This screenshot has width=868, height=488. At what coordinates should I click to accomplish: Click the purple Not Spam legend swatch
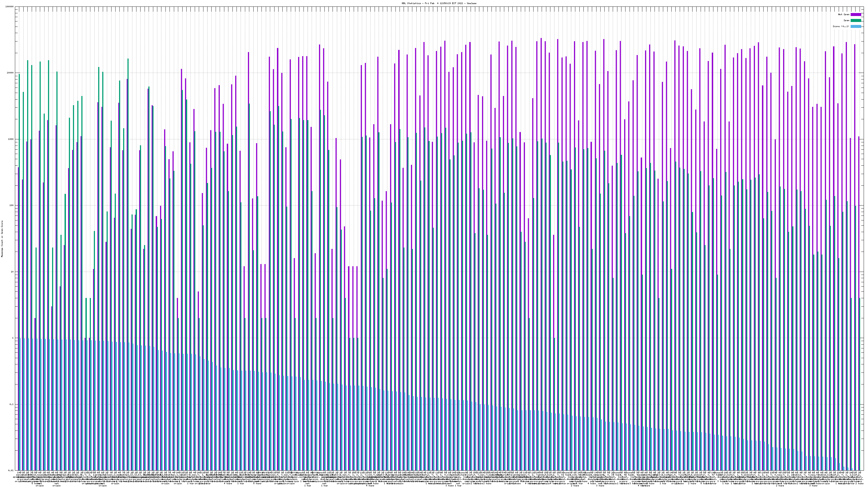click(856, 14)
